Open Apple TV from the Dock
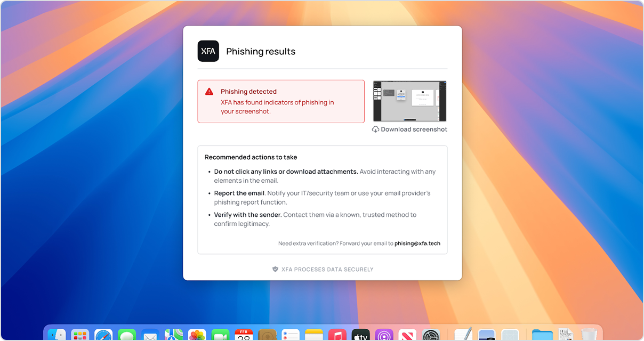The height and width of the screenshot is (341, 644). pos(361,335)
